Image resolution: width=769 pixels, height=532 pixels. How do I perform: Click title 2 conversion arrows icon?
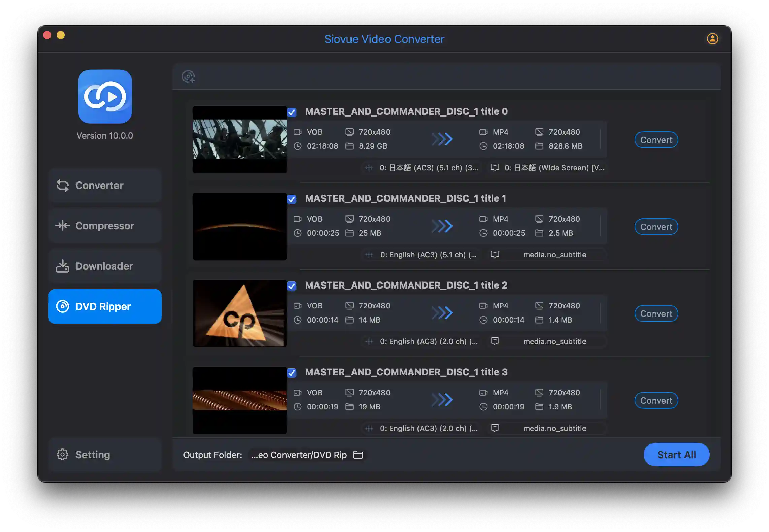tap(442, 313)
